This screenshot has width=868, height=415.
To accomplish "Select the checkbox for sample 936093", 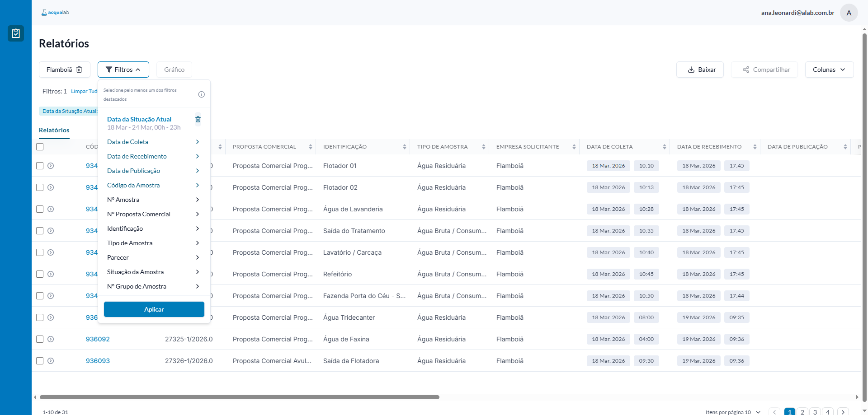I will [x=40, y=361].
